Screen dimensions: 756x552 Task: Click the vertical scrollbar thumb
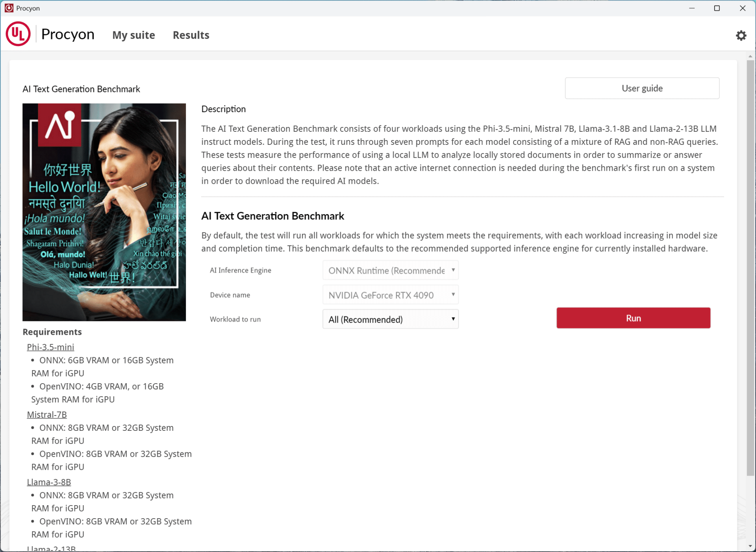click(x=750, y=268)
